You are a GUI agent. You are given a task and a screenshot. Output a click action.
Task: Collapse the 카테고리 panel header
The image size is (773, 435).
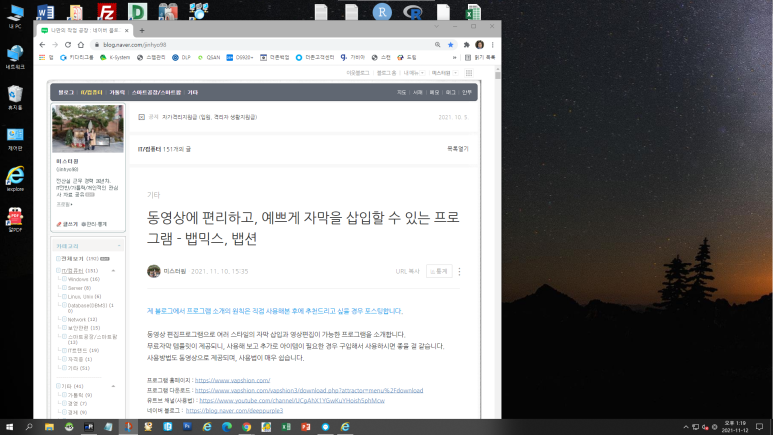119,246
